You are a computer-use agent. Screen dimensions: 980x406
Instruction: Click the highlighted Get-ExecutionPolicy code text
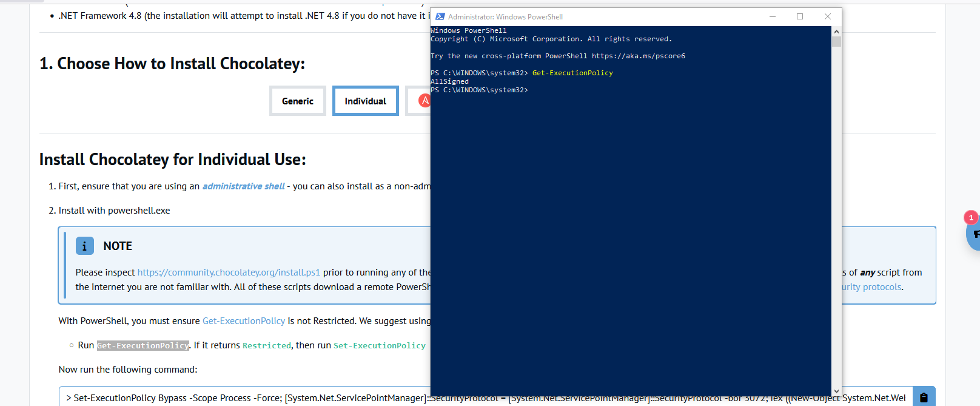pos(143,345)
